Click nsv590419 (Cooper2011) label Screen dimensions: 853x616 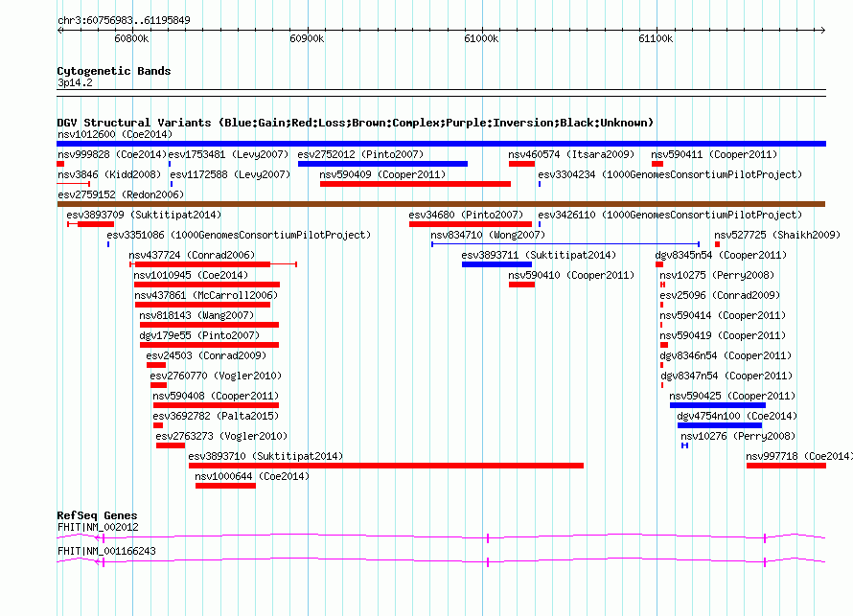tap(723, 335)
